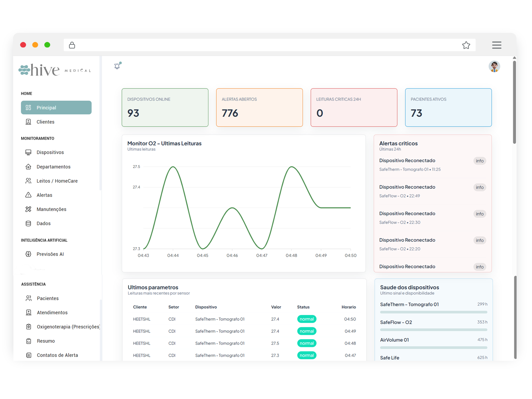The width and height of the screenshot is (532, 399).
Task: Open the browser hamburger menu
Action: tap(497, 45)
